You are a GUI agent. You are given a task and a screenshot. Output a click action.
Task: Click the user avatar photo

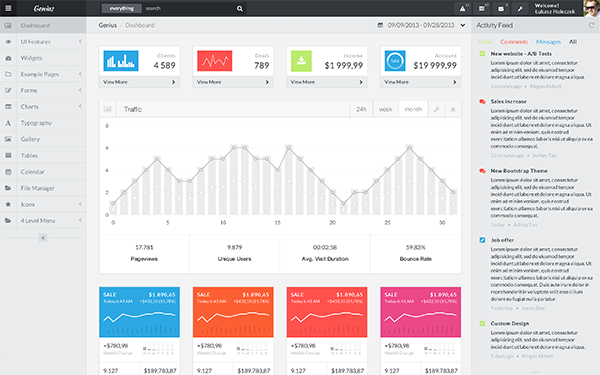point(591,8)
